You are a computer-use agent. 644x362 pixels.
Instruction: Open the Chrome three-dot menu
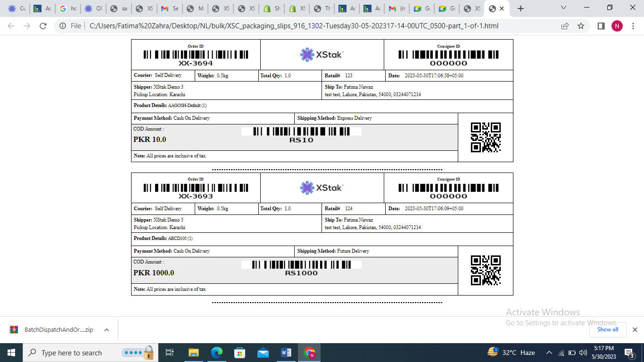pyautogui.click(x=632, y=26)
